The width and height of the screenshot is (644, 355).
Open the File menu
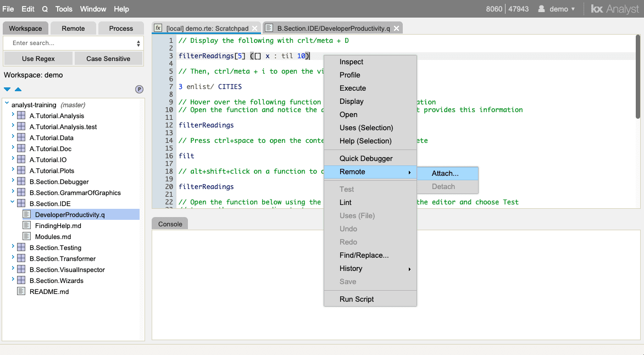tap(8, 9)
